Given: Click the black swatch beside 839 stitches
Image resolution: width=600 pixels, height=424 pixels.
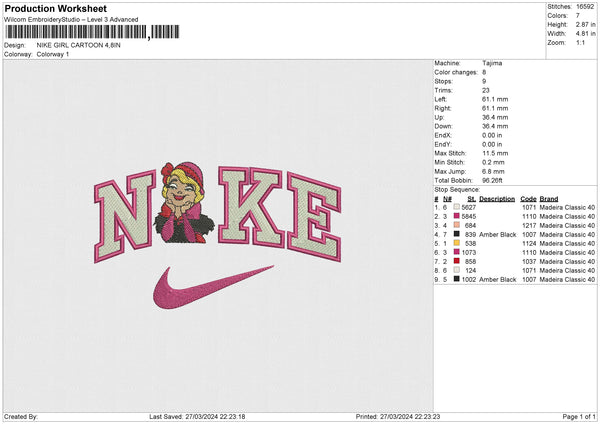Looking at the screenshot, I should click(x=457, y=234).
